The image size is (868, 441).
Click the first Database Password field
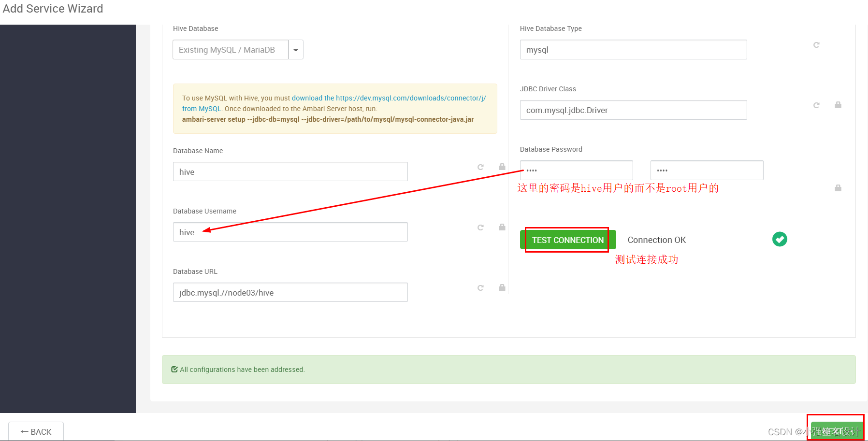coord(577,171)
